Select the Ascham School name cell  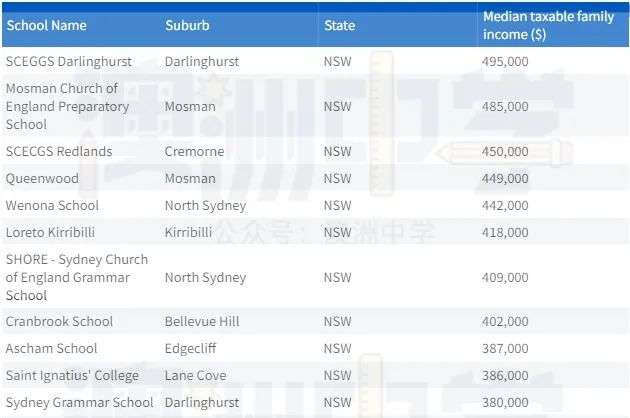pyautogui.click(x=51, y=348)
